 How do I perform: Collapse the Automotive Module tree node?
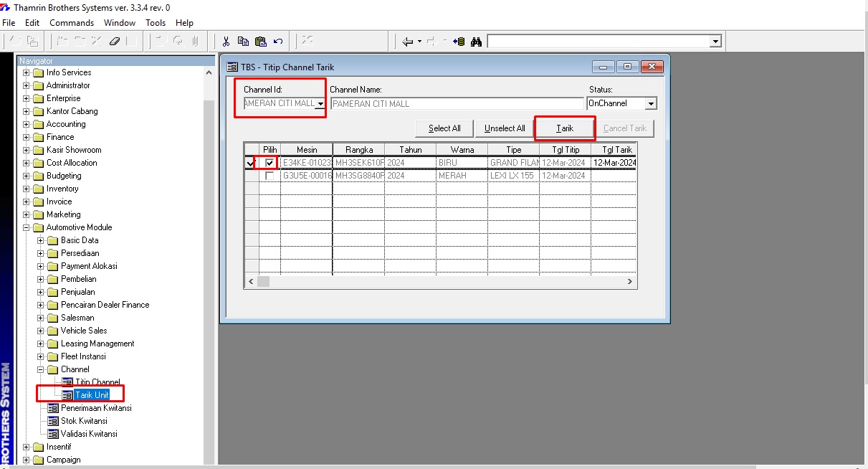[27, 227]
